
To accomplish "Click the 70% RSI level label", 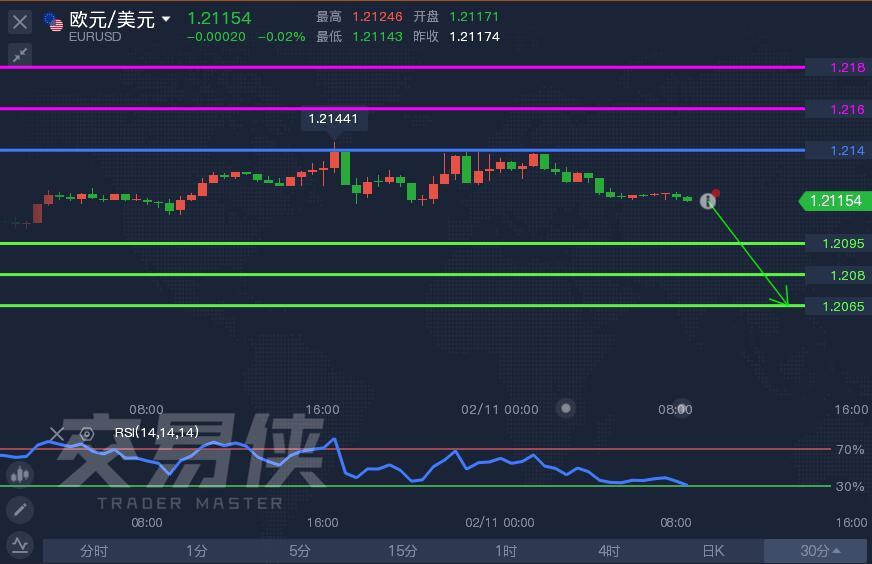I will [x=850, y=449].
